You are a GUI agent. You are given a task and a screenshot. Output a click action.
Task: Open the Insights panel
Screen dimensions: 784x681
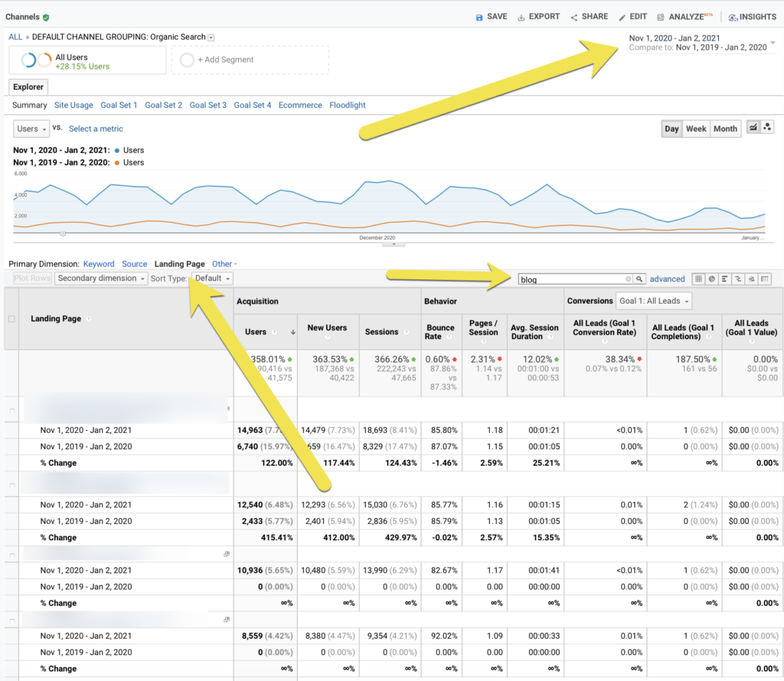tap(752, 16)
